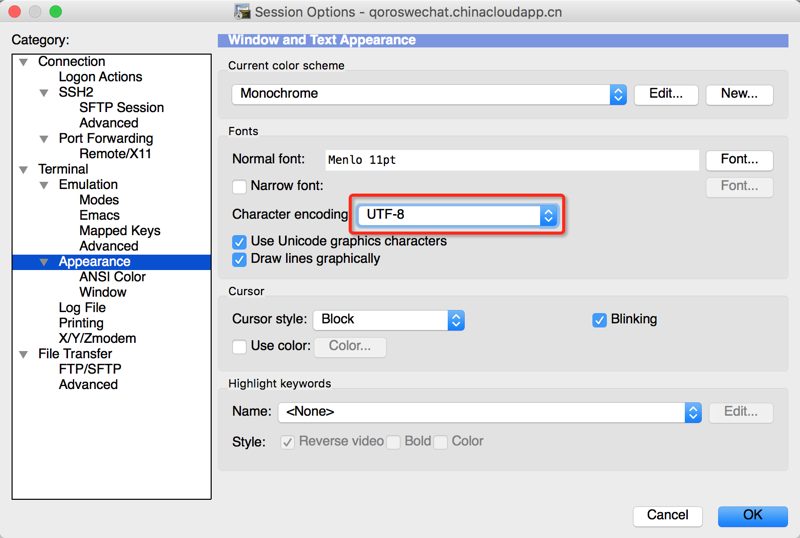Select the SSH2 tree label
This screenshot has width=800, height=538.
click(76, 92)
